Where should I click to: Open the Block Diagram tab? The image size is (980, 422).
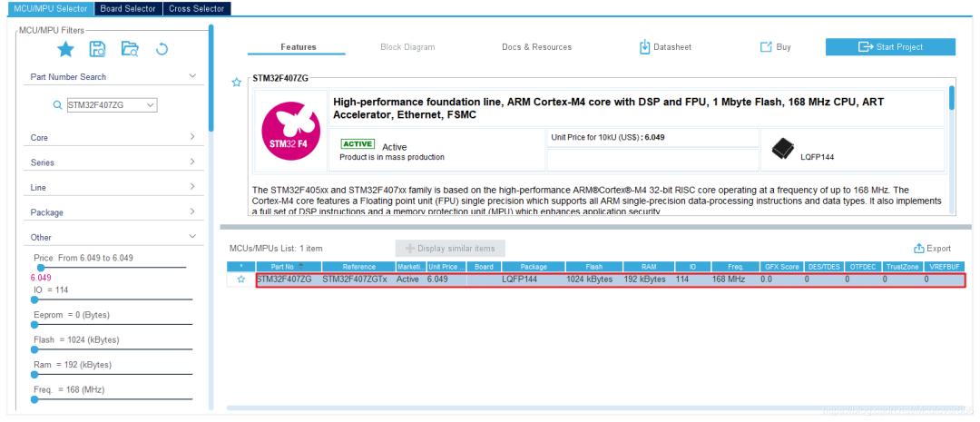tap(407, 47)
